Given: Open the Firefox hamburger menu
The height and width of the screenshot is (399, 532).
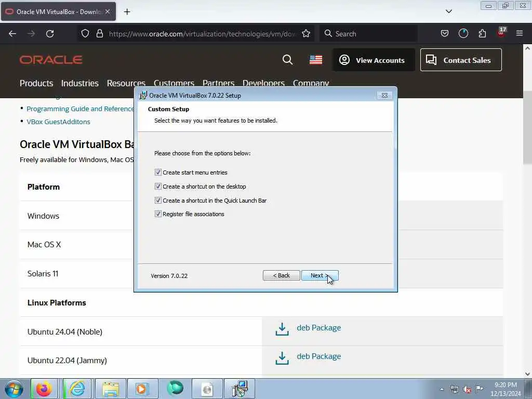Looking at the screenshot, I should [x=520, y=33].
